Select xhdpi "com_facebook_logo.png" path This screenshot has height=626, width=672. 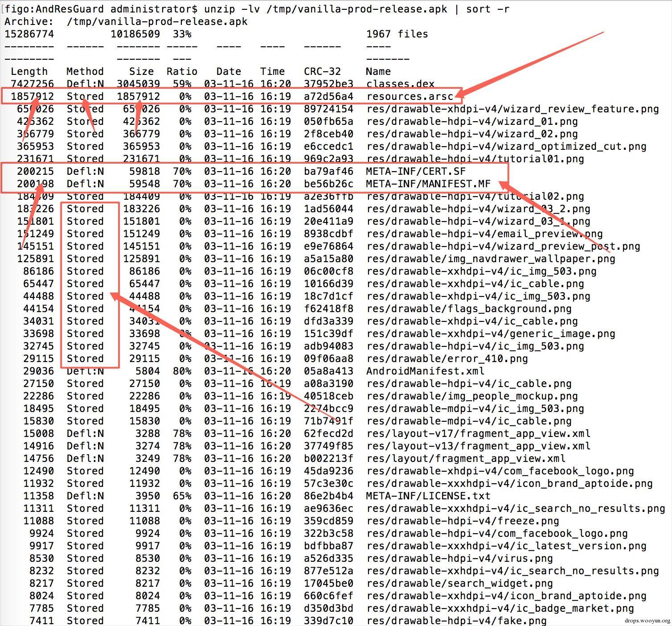pyautogui.click(x=500, y=471)
